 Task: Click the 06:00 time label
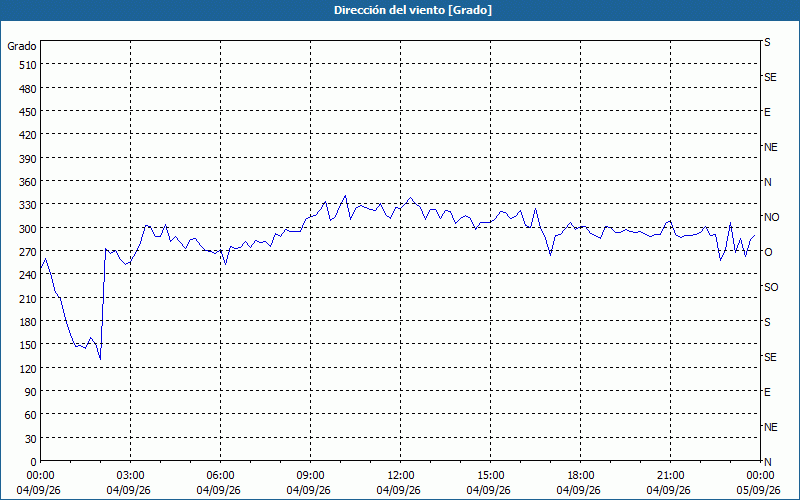[x=220, y=476]
